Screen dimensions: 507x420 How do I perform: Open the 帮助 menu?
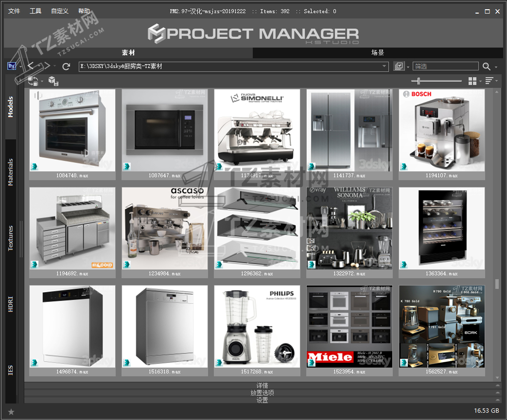click(x=84, y=11)
